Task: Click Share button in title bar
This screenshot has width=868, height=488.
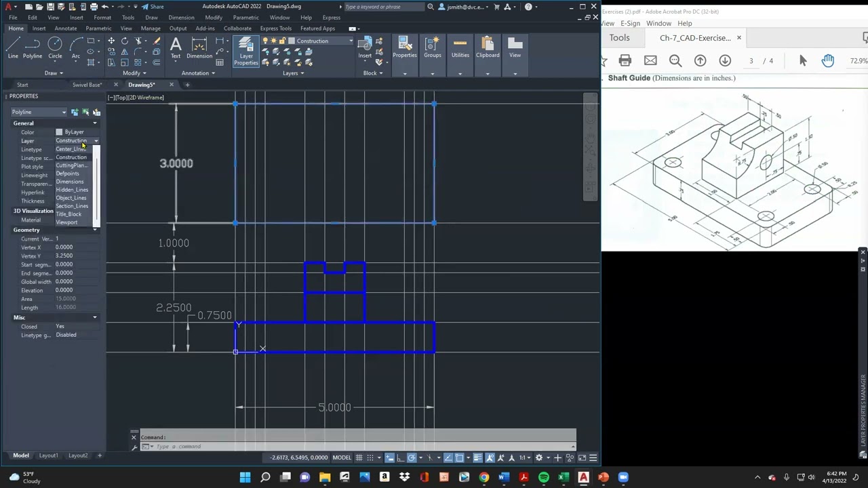Action: tap(153, 7)
